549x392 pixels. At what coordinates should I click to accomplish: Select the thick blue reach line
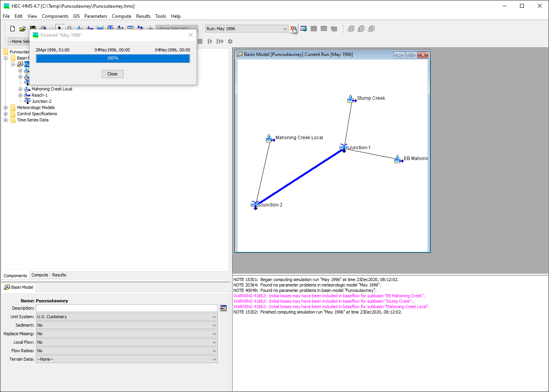tap(299, 176)
